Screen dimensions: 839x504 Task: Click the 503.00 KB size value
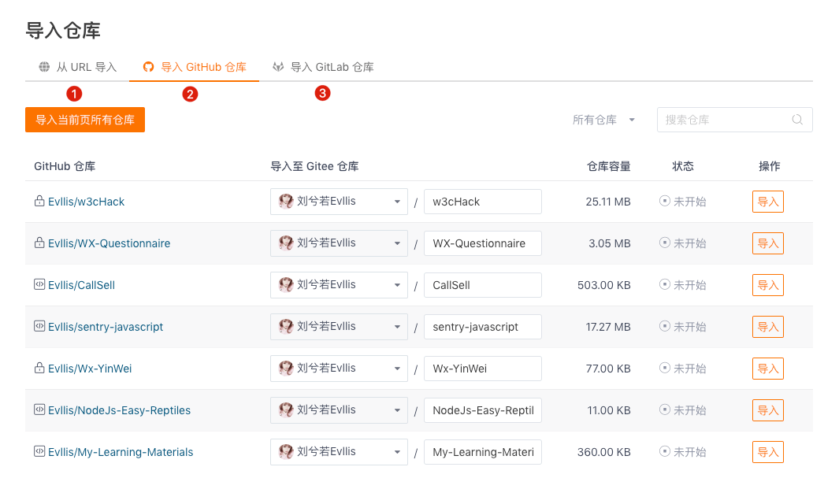(604, 285)
